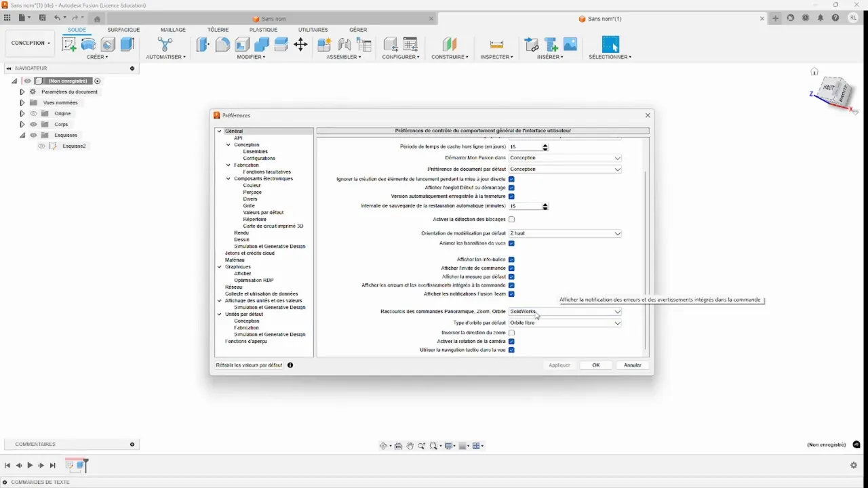The height and width of the screenshot is (488, 868).
Task: Click the OK button in Préférences
Action: pyautogui.click(x=595, y=365)
